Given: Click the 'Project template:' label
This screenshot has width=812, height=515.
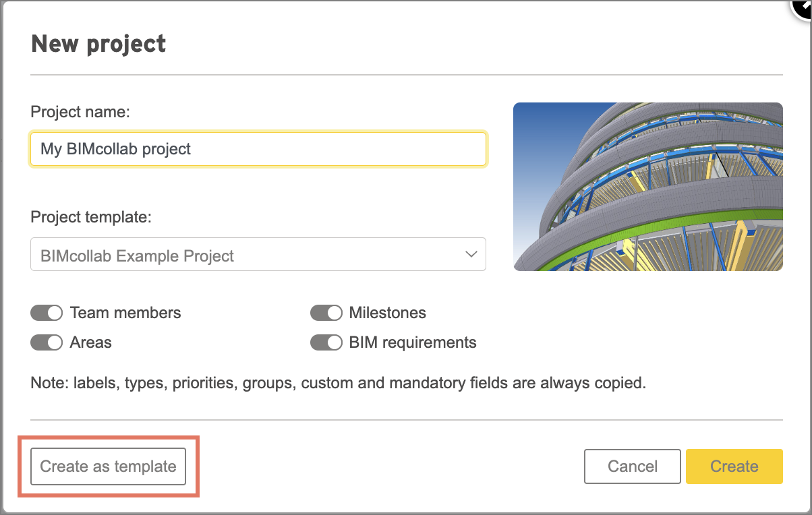Looking at the screenshot, I should click(91, 217).
